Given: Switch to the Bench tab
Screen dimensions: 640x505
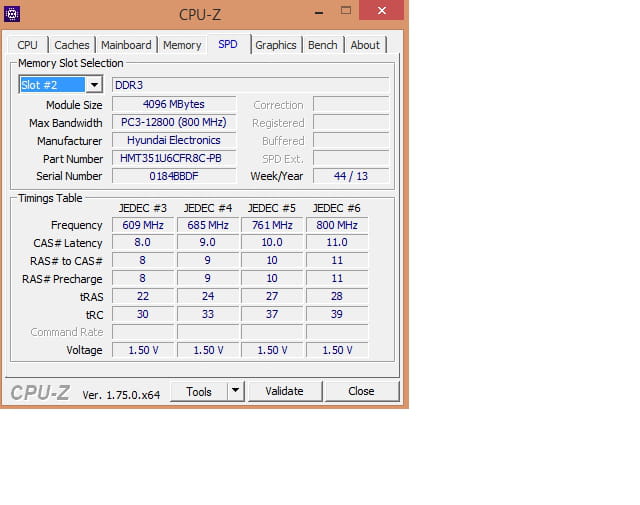Looking at the screenshot, I should coord(322,45).
